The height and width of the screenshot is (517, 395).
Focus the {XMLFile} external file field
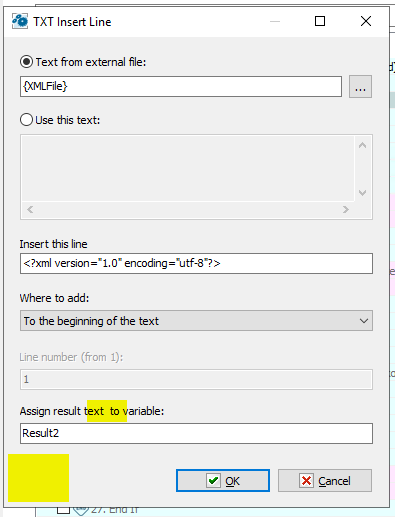181,87
